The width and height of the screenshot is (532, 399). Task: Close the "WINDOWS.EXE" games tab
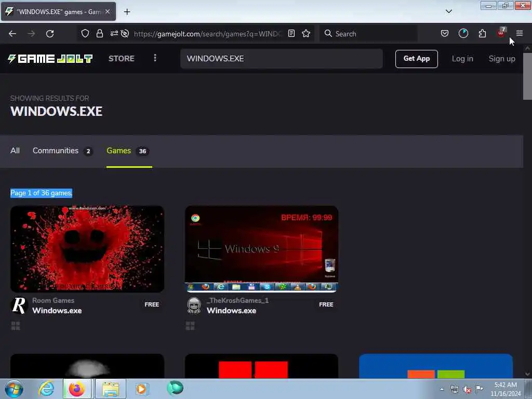(108, 11)
